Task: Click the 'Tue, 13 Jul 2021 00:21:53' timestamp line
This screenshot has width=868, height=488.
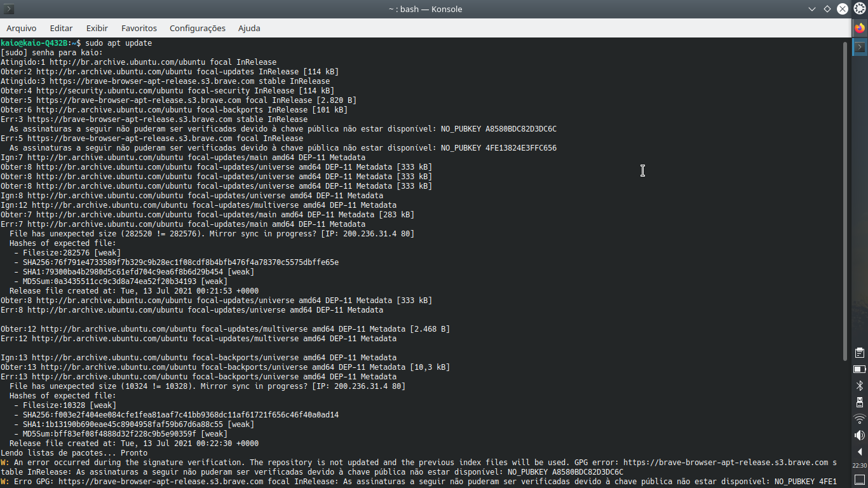Action: pos(134,291)
